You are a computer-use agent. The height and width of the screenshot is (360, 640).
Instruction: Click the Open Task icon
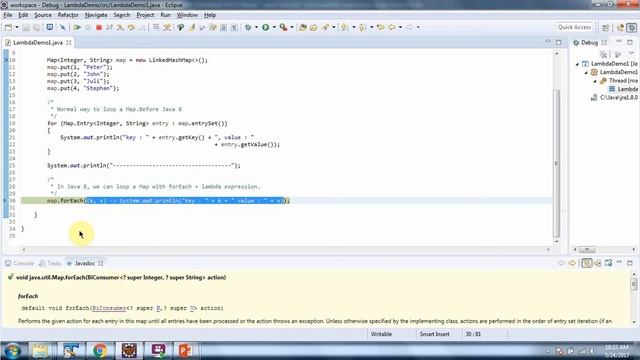click(x=313, y=27)
